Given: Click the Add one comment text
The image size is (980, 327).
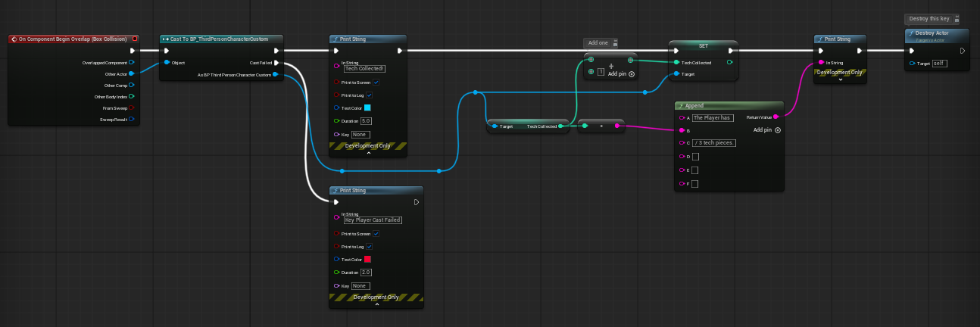Looking at the screenshot, I should coord(599,43).
